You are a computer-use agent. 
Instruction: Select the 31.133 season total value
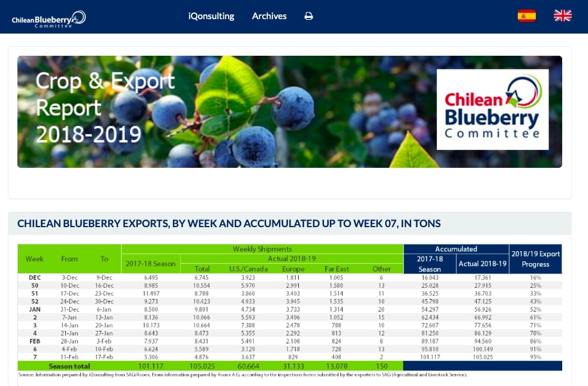293,366
